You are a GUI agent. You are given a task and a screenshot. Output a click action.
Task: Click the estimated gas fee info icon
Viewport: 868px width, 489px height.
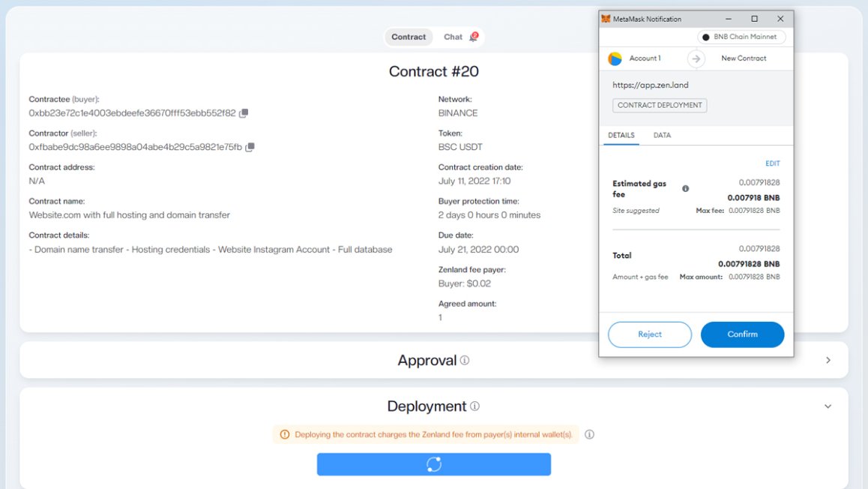point(685,188)
